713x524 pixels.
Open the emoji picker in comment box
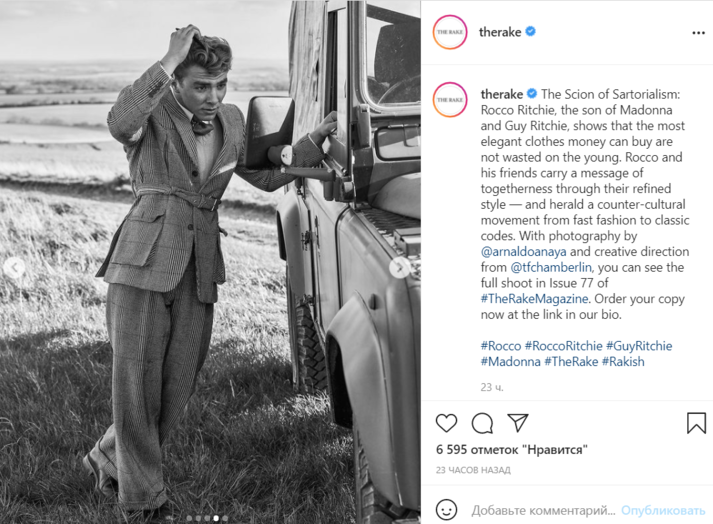pos(447,510)
